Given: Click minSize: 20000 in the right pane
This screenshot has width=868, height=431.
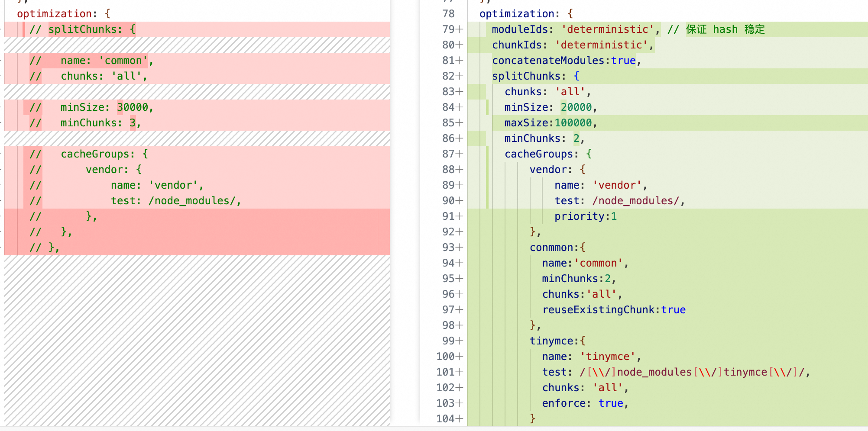Looking at the screenshot, I should click(551, 107).
